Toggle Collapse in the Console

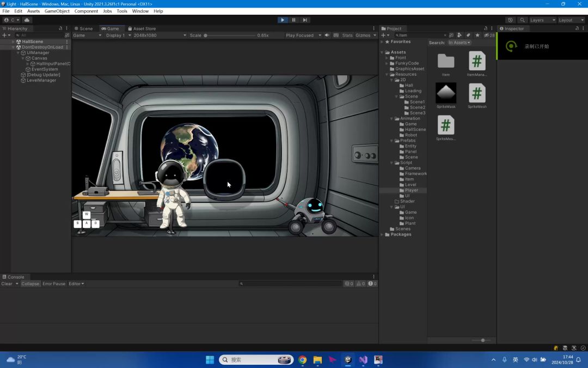pyautogui.click(x=30, y=283)
